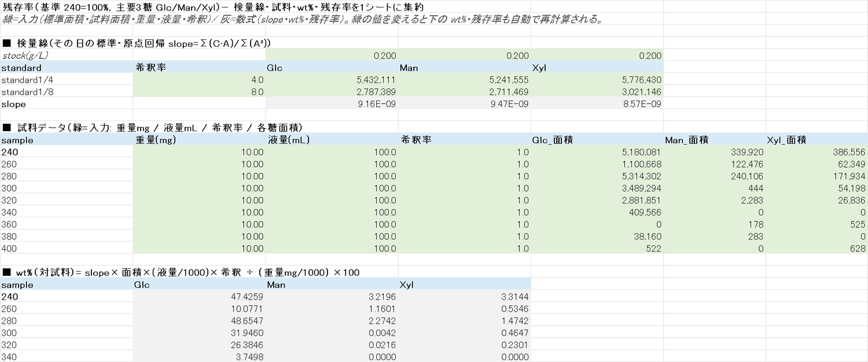This screenshot has height=362, width=868.
Task: Click the value 5,314,302
Action: [597, 176]
